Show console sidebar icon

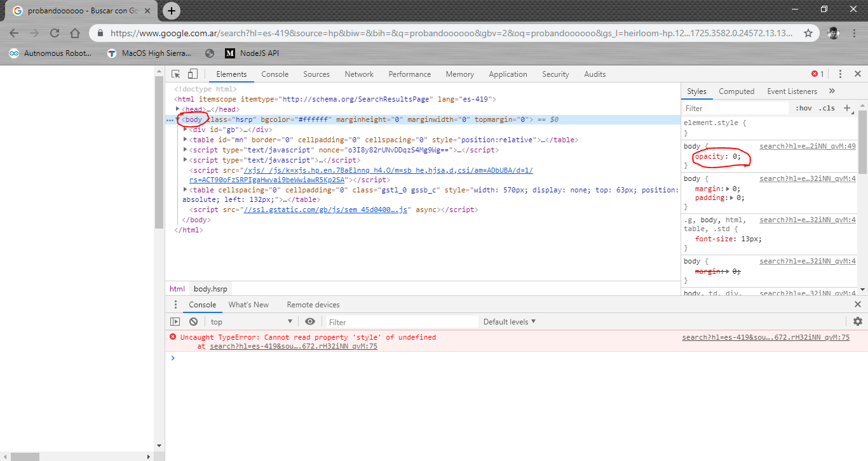(x=175, y=322)
